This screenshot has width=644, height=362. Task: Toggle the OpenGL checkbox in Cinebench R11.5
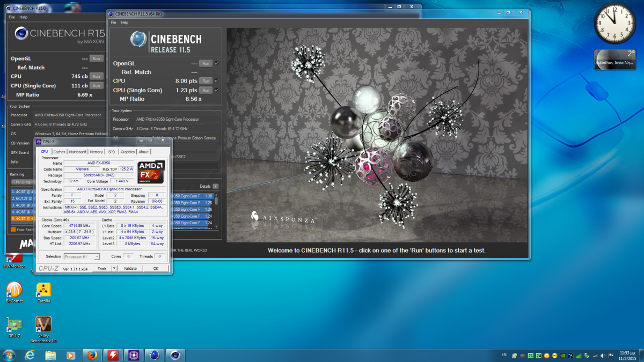tap(217, 63)
